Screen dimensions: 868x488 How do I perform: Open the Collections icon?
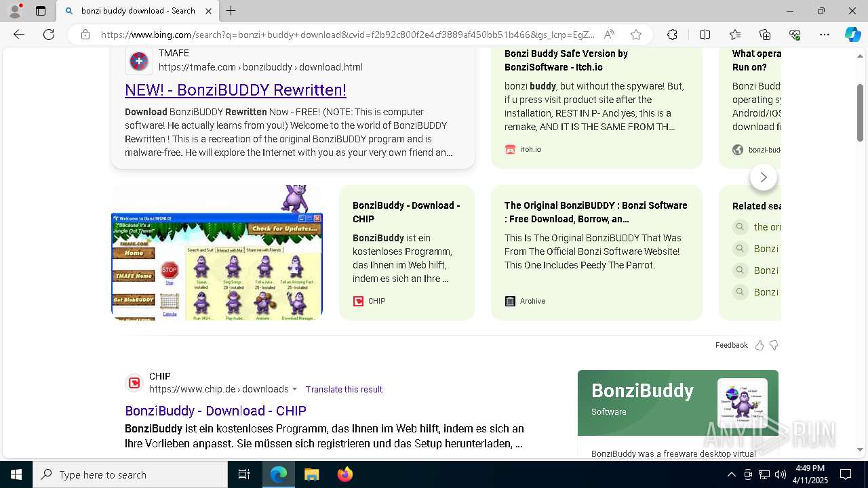click(x=765, y=35)
